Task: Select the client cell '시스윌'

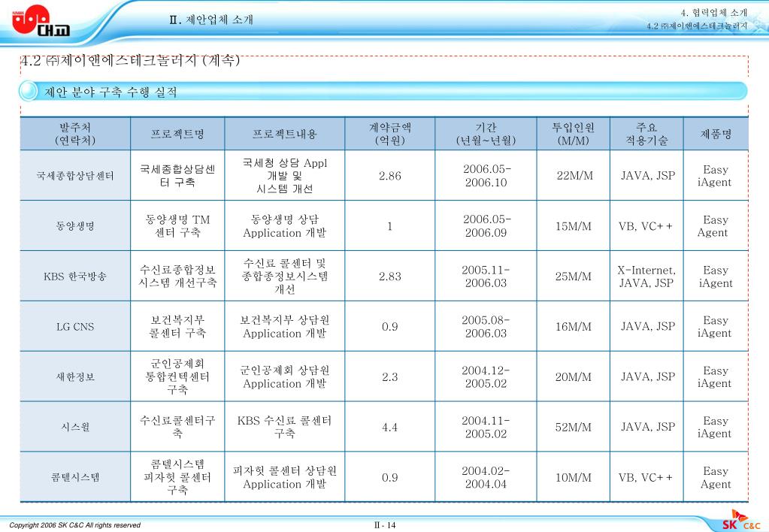Action: point(75,427)
